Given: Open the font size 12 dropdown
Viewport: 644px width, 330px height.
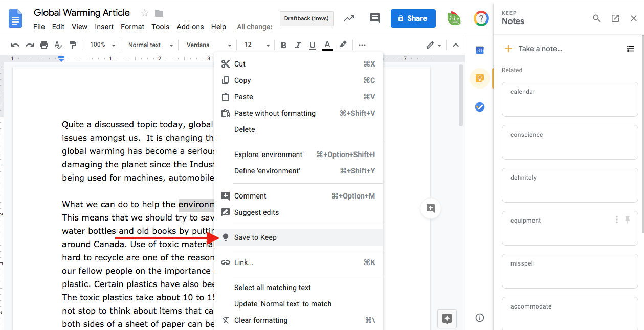Looking at the screenshot, I should [x=257, y=45].
